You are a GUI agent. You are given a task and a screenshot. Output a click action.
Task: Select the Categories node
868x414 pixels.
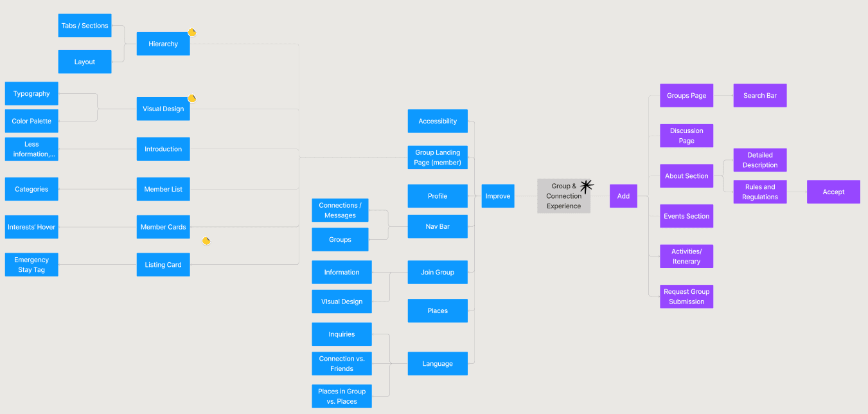coord(31,189)
